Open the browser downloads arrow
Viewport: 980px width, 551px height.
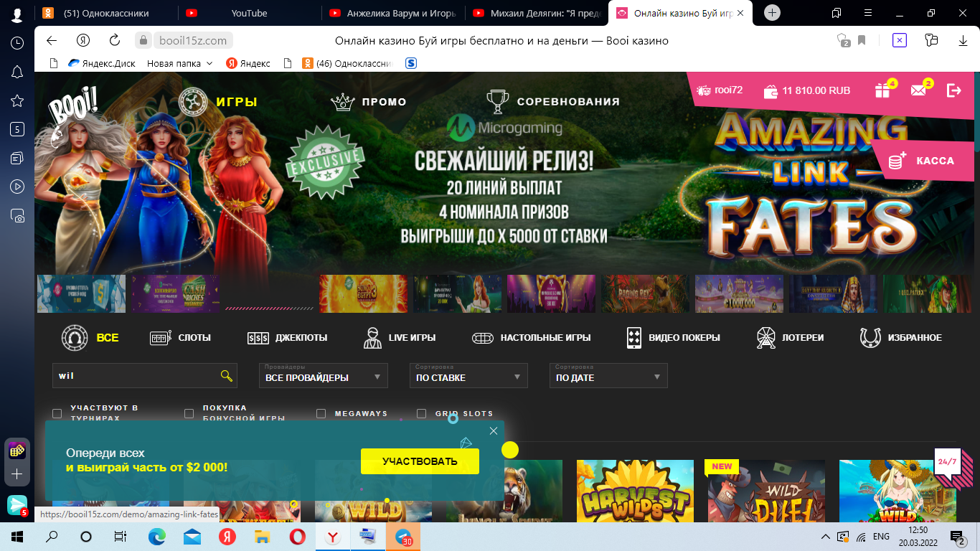click(963, 41)
